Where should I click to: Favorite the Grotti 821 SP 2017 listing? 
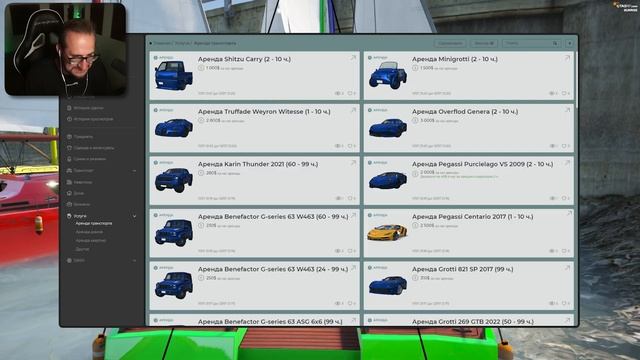pos(564,303)
